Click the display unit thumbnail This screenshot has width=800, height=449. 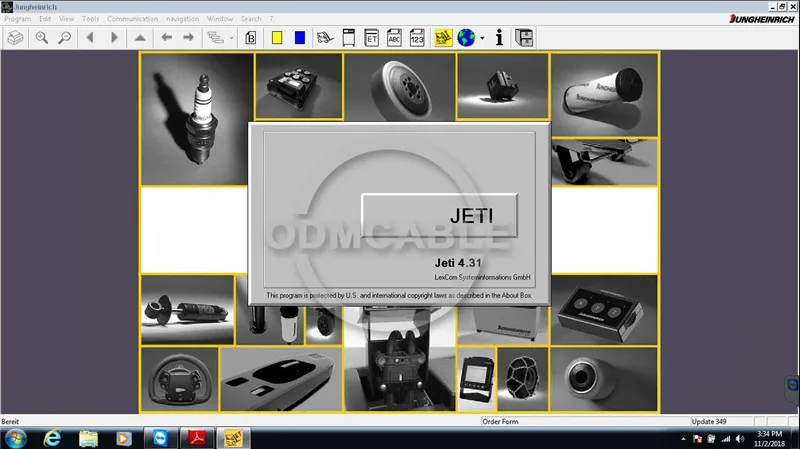[477, 379]
